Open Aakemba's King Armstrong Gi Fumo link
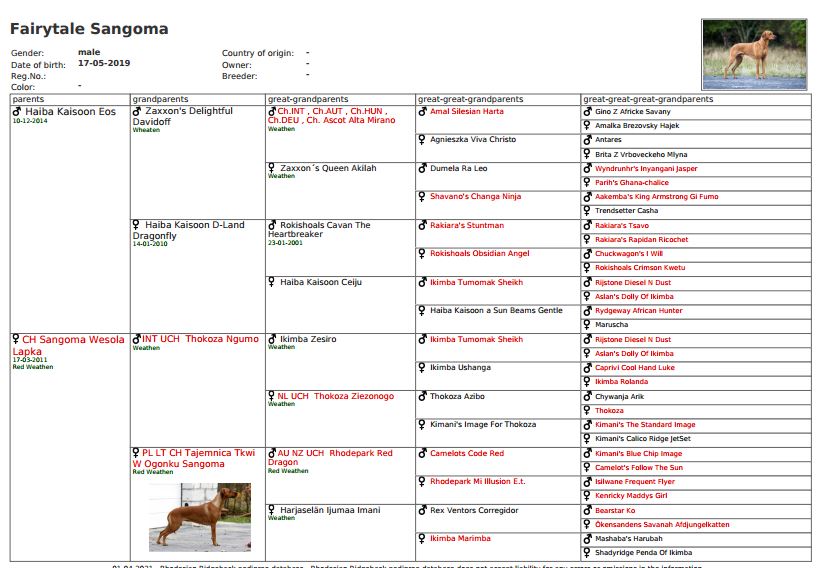This screenshot has width=820, height=568. pos(656,197)
